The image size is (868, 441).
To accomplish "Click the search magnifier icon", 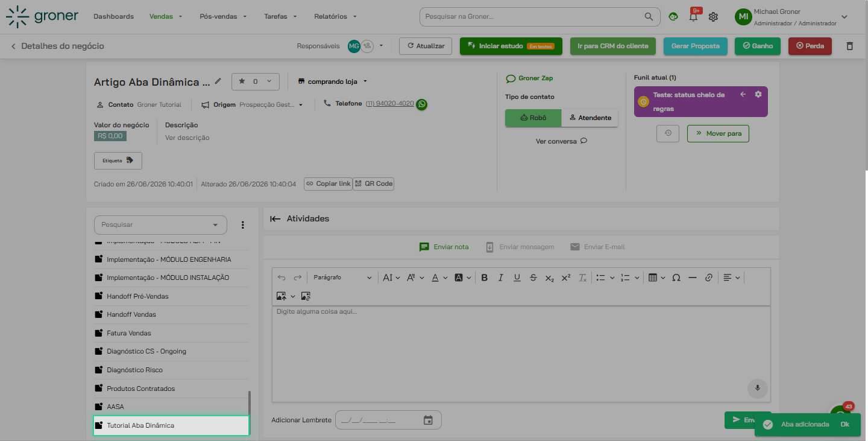I will click(649, 16).
